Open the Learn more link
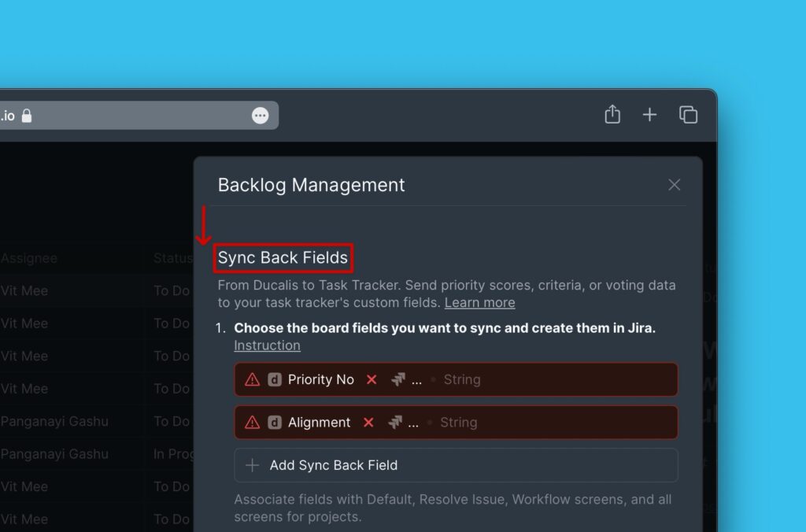The width and height of the screenshot is (806, 532). [479, 302]
